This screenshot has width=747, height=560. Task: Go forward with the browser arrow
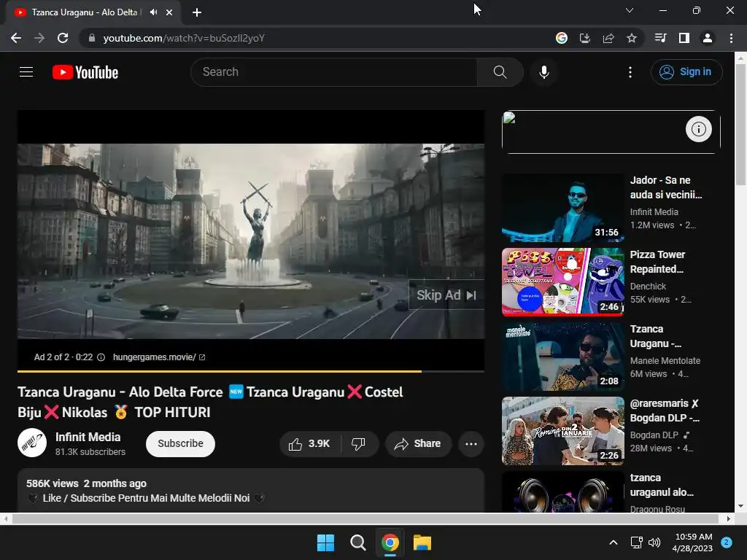click(x=39, y=38)
